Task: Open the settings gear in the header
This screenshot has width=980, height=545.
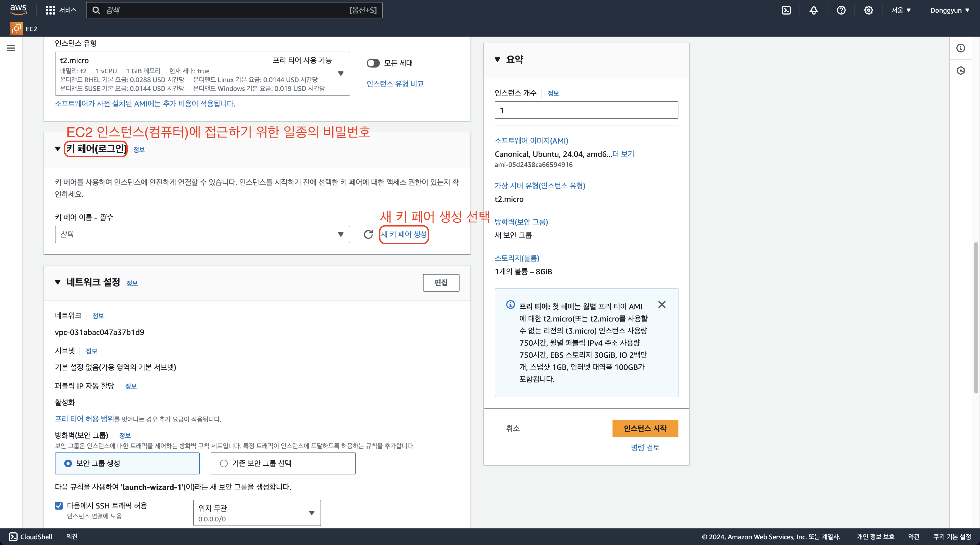Action: point(868,10)
